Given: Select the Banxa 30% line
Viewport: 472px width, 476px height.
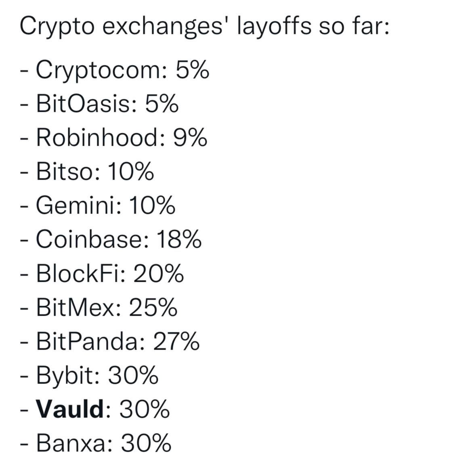Looking at the screenshot, I should pyautogui.click(x=96, y=443).
